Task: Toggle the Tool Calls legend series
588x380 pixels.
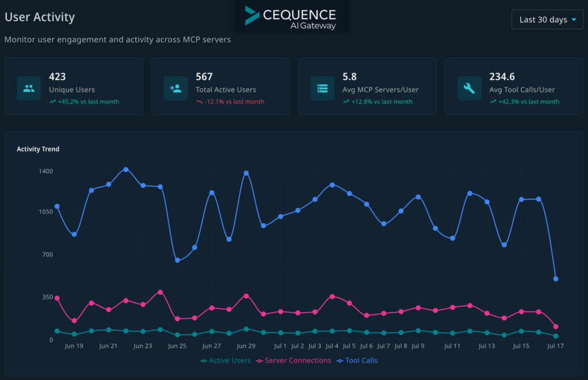Action: [x=357, y=360]
